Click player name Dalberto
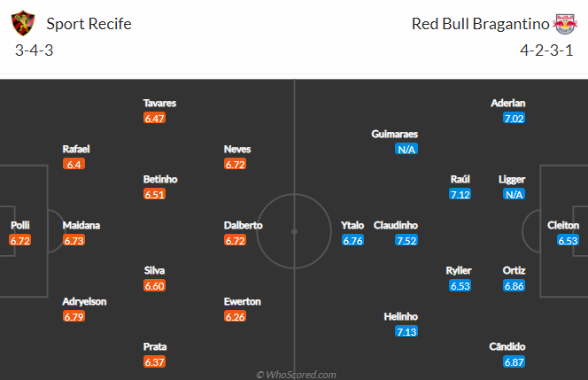This screenshot has width=588, height=380. coord(243,225)
